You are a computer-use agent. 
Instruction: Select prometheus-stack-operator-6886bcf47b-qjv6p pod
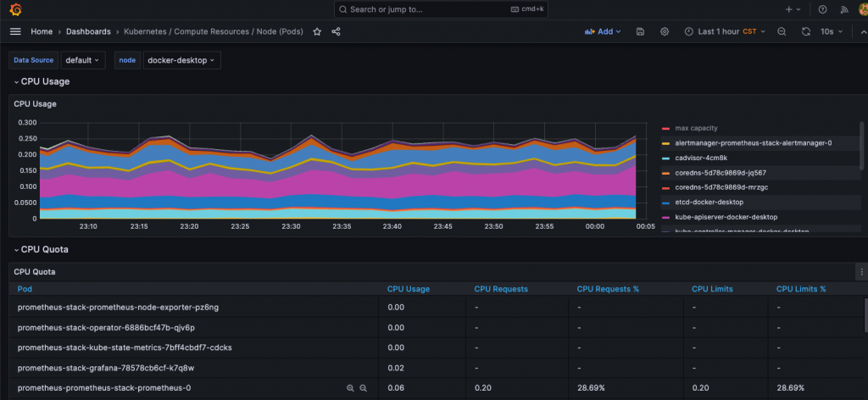pyautogui.click(x=106, y=327)
